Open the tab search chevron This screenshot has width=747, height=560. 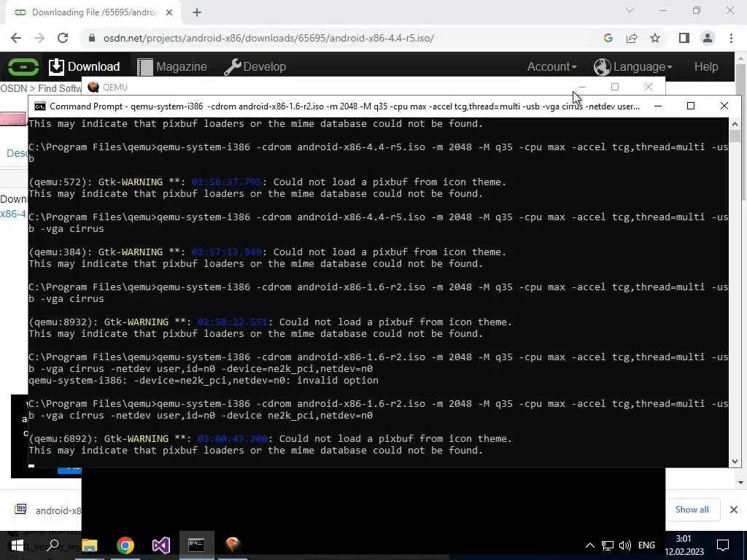tap(630, 10)
